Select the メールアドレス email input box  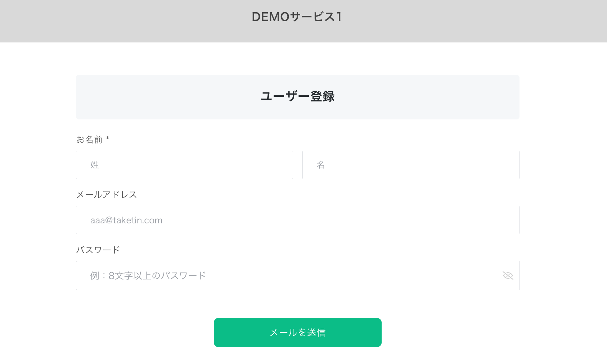(x=297, y=220)
